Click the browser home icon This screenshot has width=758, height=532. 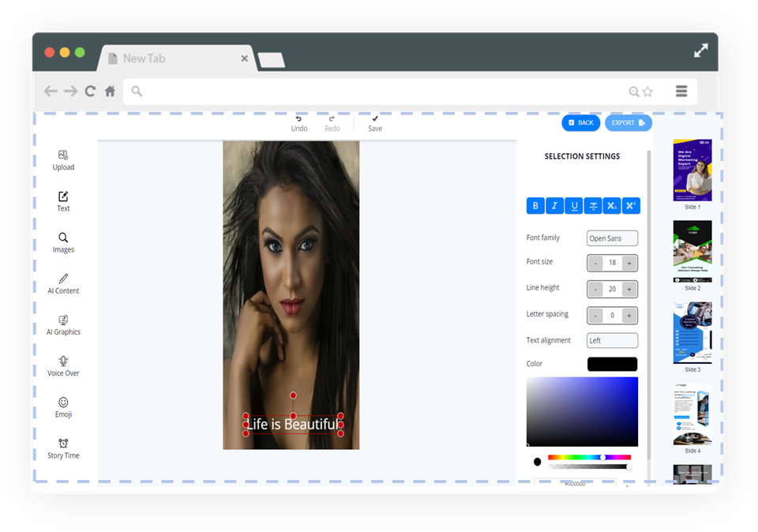pos(111,91)
